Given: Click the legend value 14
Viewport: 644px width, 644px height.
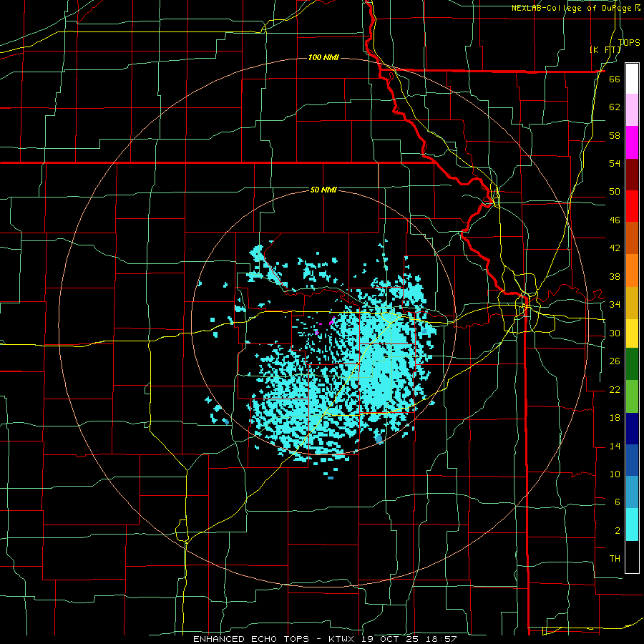Looking at the screenshot, I should (615, 446).
